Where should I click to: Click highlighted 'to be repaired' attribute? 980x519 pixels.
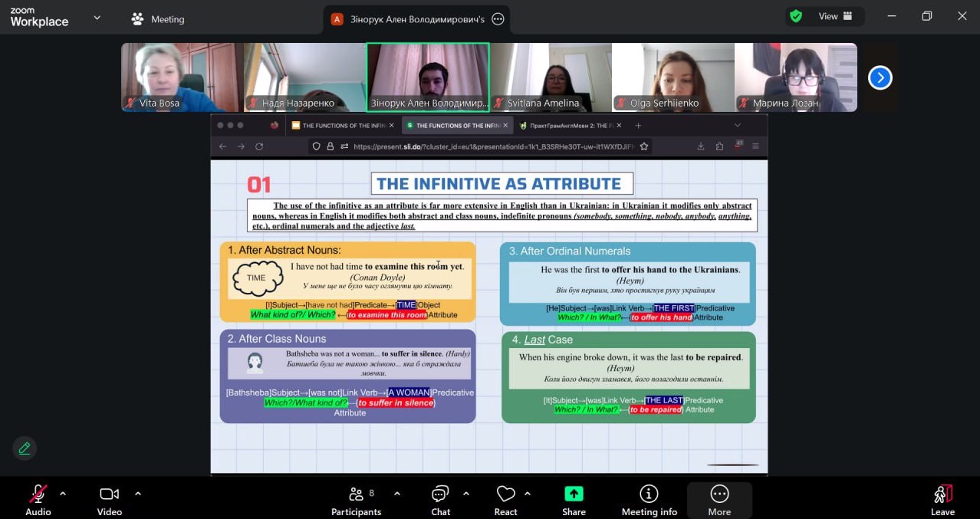656,409
